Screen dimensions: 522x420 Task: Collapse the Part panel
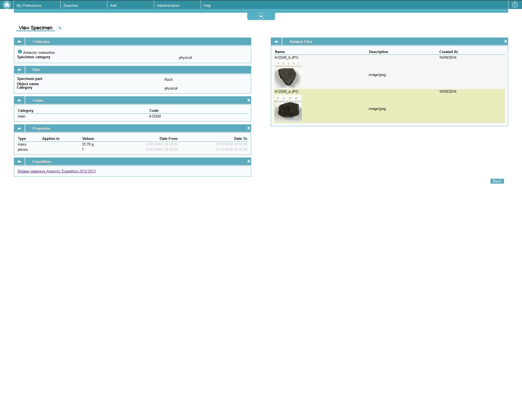pos(19,70)
